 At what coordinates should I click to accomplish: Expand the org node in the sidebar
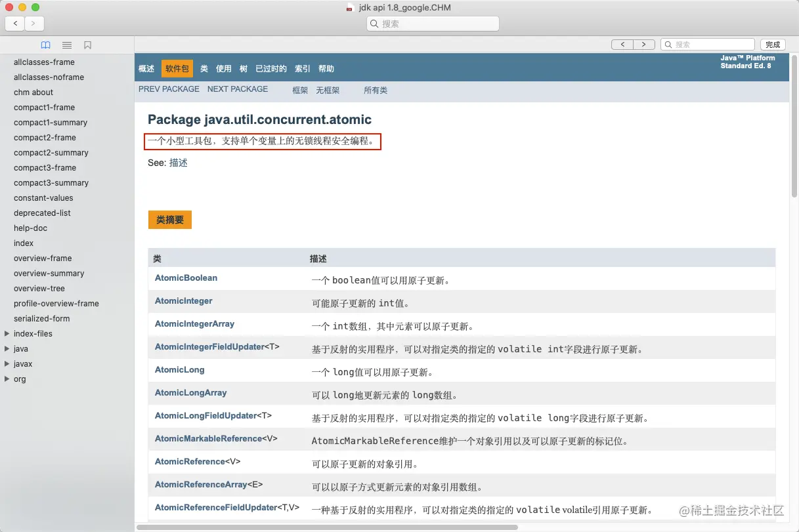tap(7, 379)
